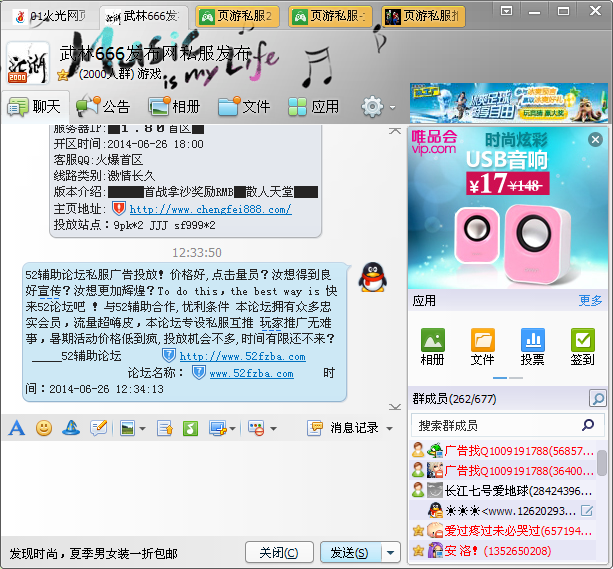
Task: Open the smiley emoji picker
Action: click(44, 428)
